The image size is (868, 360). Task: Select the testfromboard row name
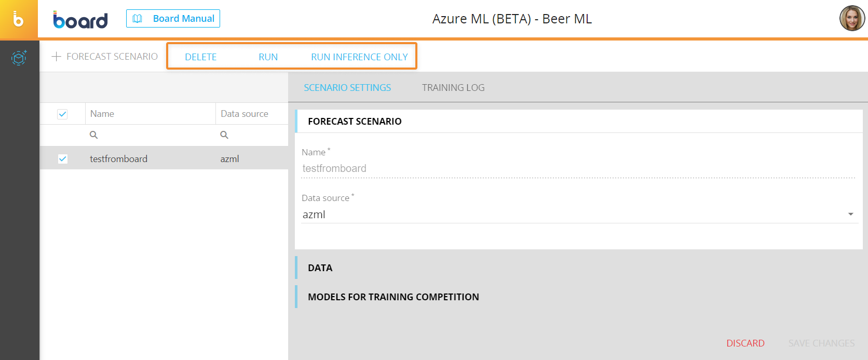pyautogui.click(x=118, y=159)
